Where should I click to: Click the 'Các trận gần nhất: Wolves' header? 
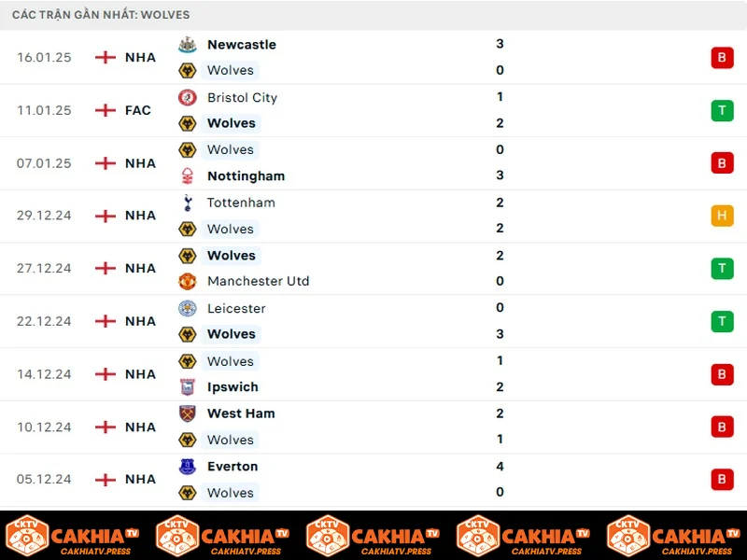101,15
